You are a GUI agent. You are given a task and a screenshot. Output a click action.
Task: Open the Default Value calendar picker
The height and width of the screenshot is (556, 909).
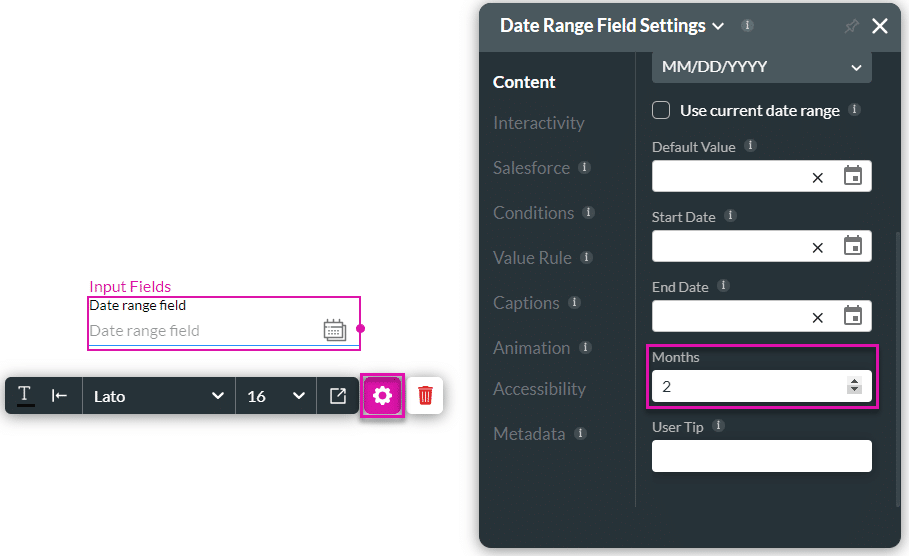click(853, 176)
